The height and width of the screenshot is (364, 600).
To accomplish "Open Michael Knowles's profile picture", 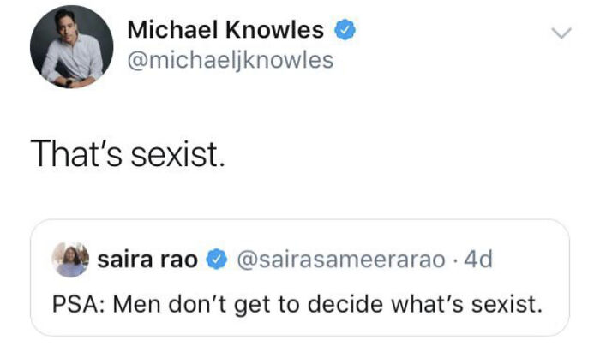I will 71,47.
